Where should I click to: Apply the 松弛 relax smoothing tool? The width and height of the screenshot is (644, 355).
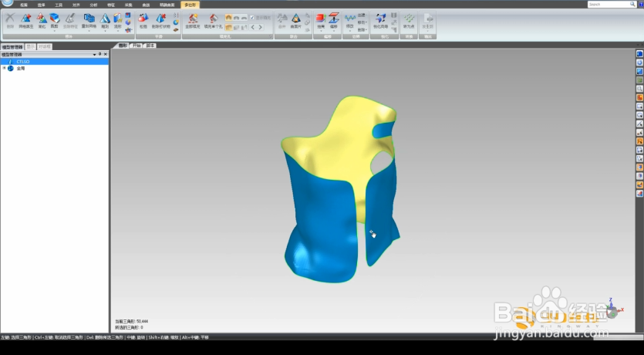coord(143,21)
